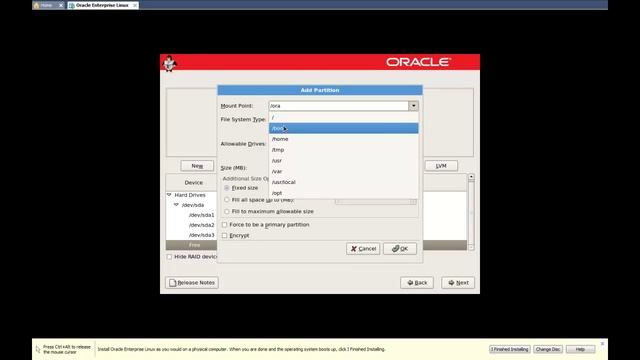
Task: Collapse the Hard Drives tree node
Action: tap(169, 195)
